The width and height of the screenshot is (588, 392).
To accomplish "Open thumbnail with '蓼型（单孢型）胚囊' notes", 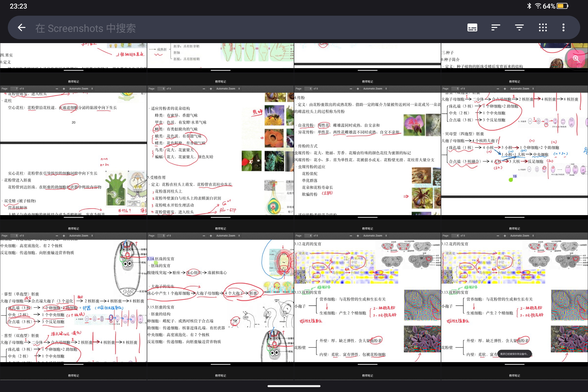I will [73, 293].
